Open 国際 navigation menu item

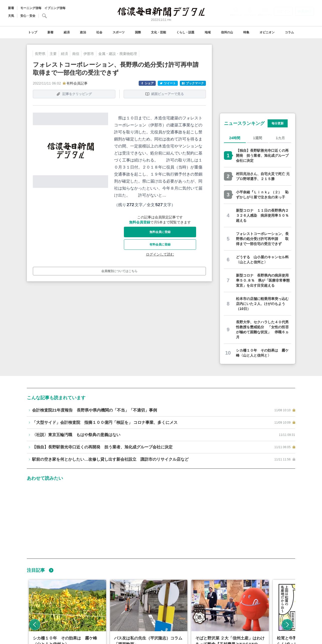click(138, 32)
